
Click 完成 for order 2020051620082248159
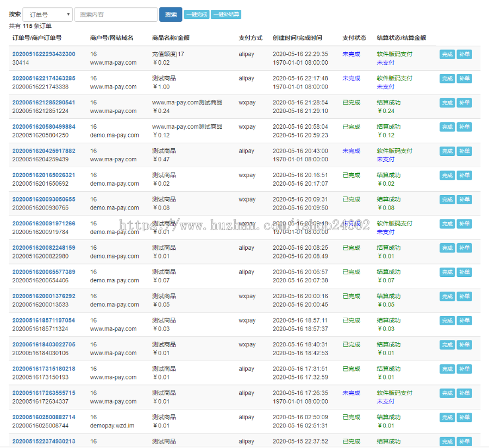pyautogui.click(x=447, y=248)
